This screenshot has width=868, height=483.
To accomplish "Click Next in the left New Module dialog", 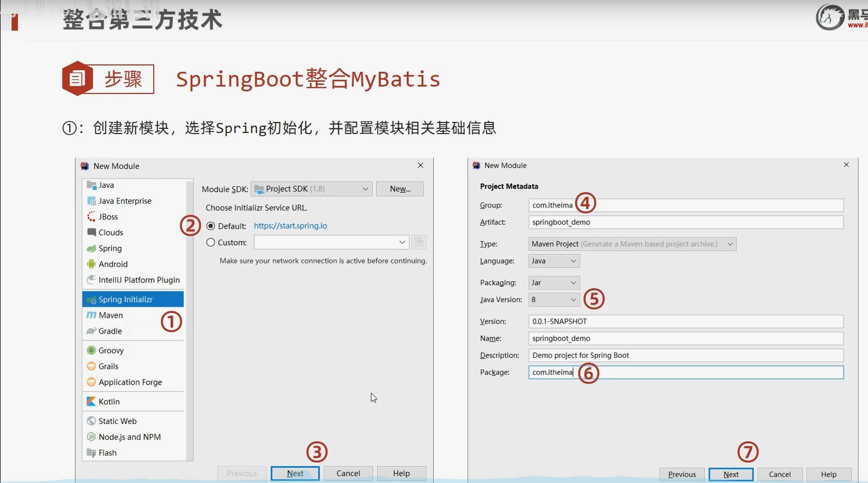I will 295,473.
